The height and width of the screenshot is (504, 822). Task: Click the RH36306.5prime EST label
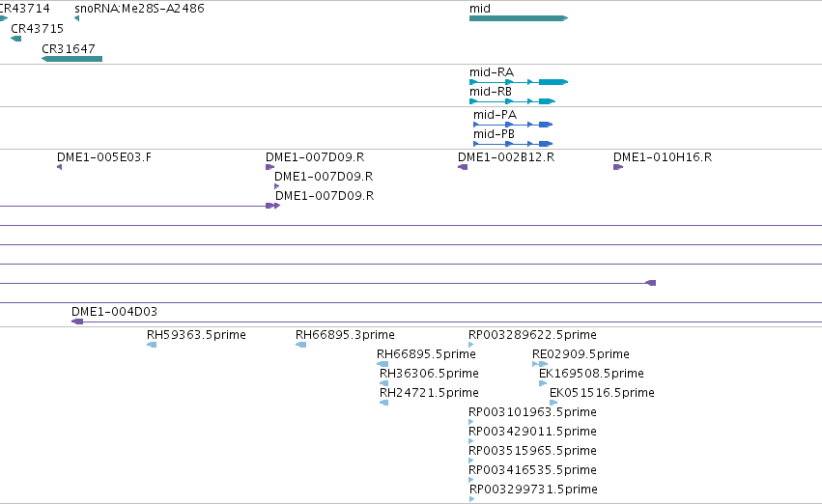429,374
